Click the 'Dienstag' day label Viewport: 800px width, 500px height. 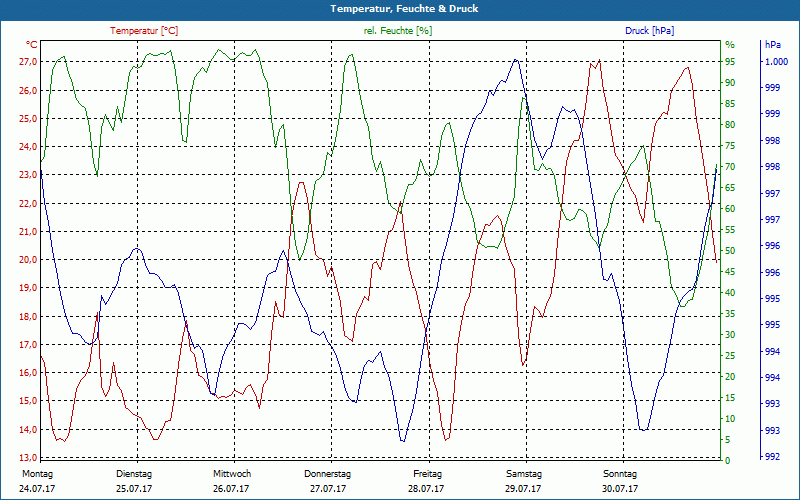134,473
